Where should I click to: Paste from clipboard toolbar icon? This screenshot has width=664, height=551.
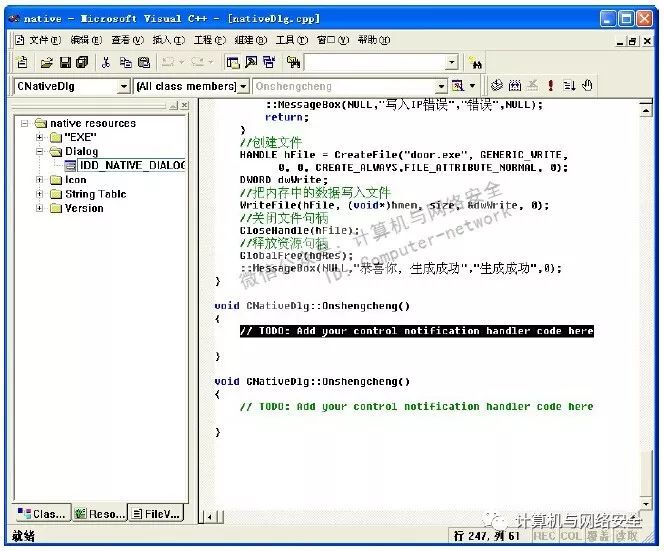point(144,63)
